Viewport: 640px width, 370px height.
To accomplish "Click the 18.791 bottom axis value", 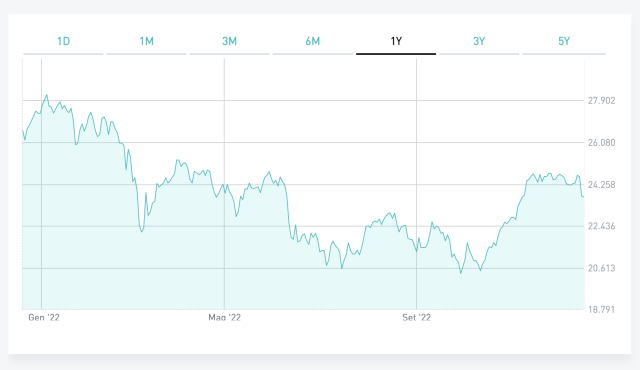I will (x=601, y=310).
